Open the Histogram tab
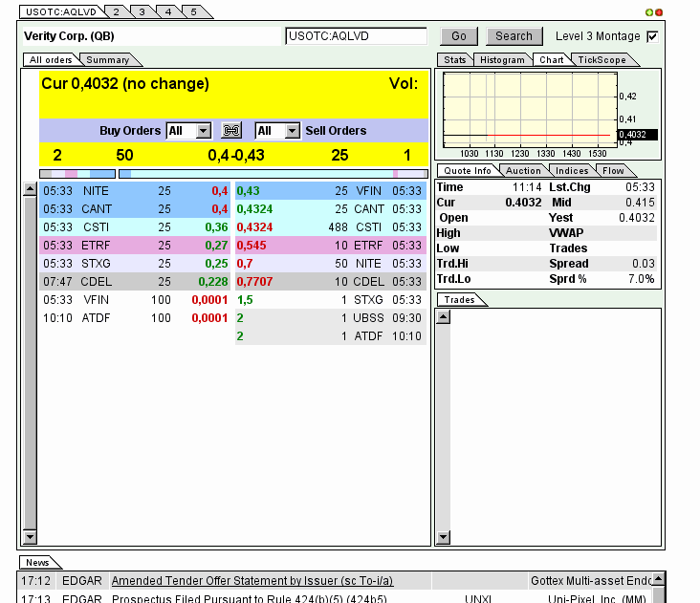The width and height of the screenshot is (700, 603). (x=502, y=60)
